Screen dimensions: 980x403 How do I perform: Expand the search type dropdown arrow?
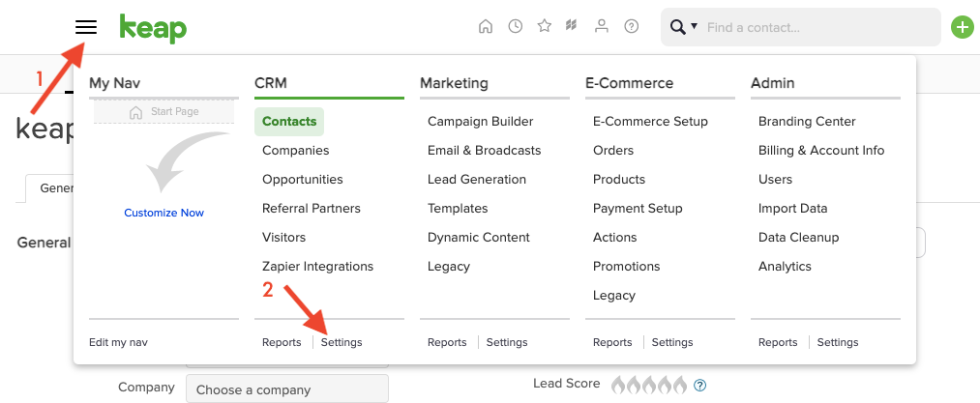pos(694,26)
